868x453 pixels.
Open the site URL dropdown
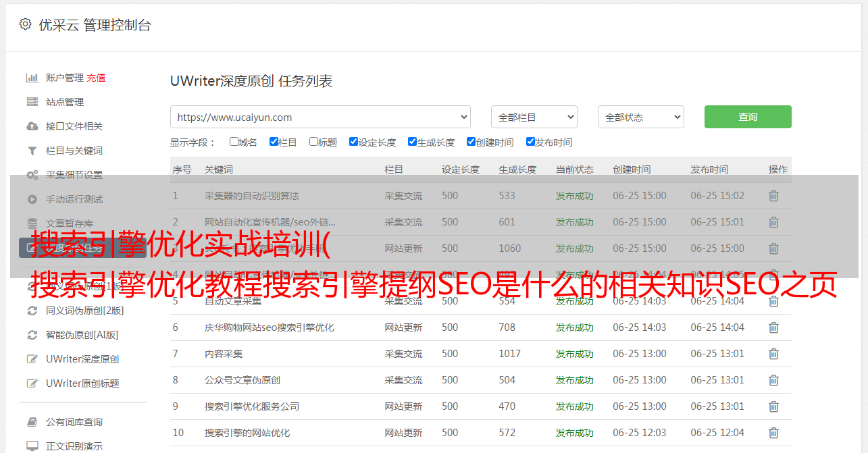tap(320, 117)
